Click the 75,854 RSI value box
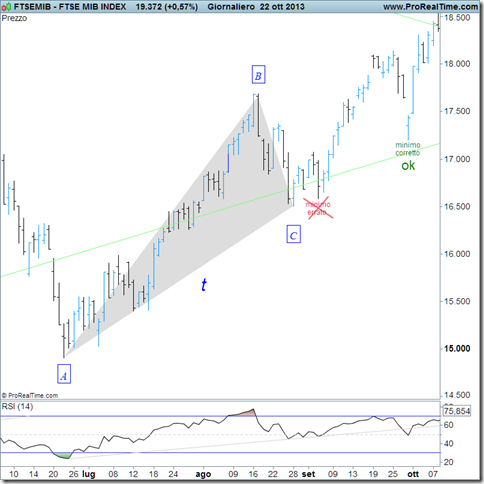 click(x=457, y=411)
